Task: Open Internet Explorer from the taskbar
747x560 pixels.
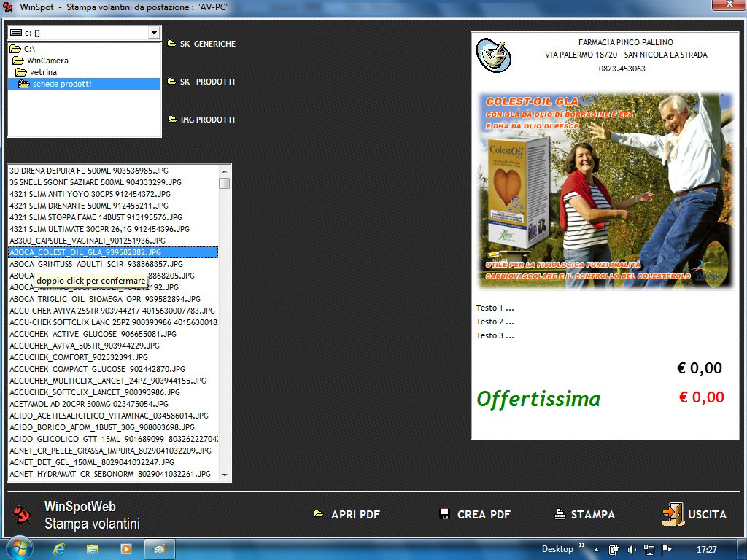Action: tap(59, 548)
